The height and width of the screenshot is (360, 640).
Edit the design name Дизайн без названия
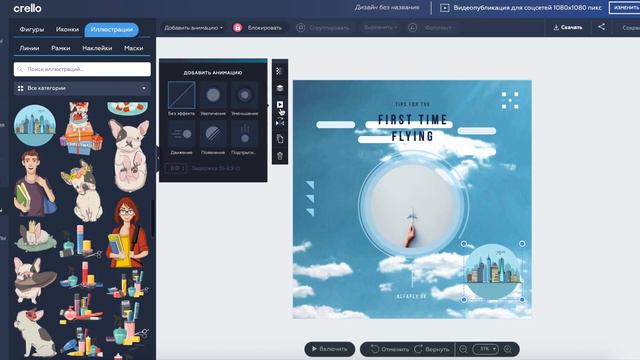click(387, 7)
